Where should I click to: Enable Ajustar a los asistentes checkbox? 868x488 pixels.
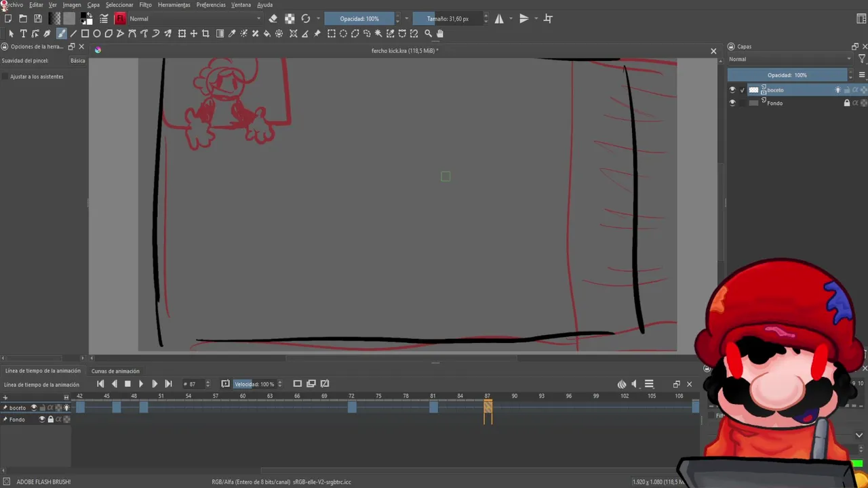pos(5,77)
